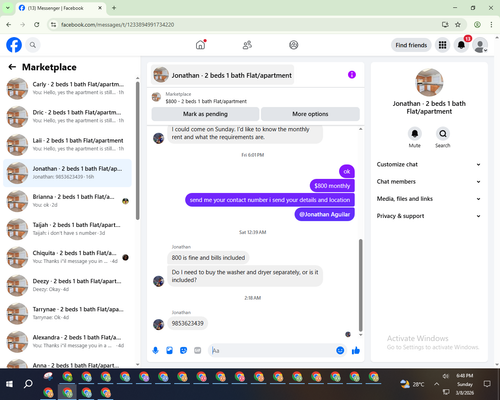Bookmark this page with the star icon

point(458,25)
